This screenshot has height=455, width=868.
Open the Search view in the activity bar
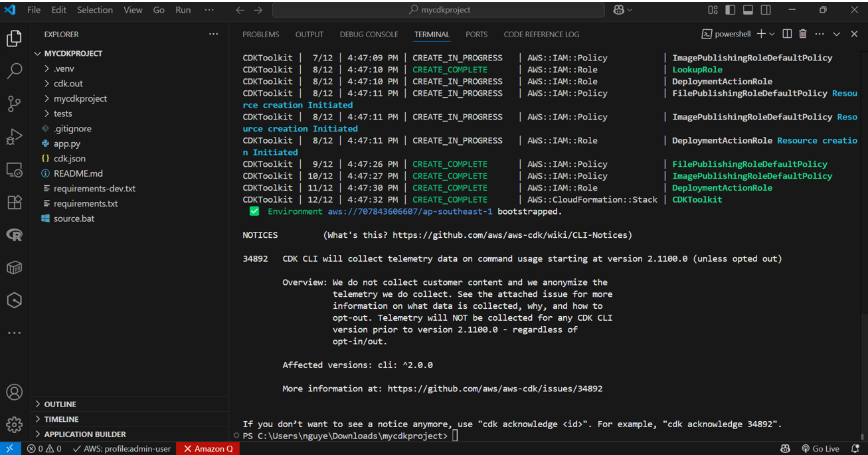pos(14,70)
